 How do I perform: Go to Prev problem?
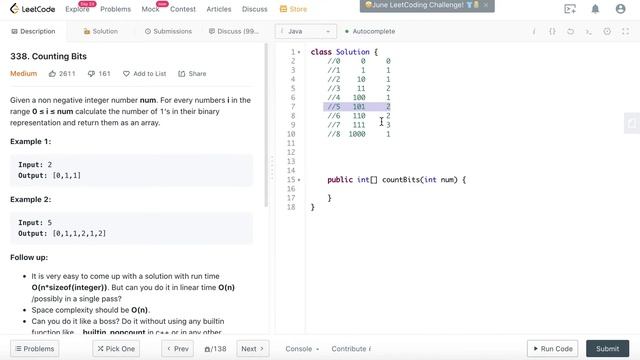[x=178, y=349]
